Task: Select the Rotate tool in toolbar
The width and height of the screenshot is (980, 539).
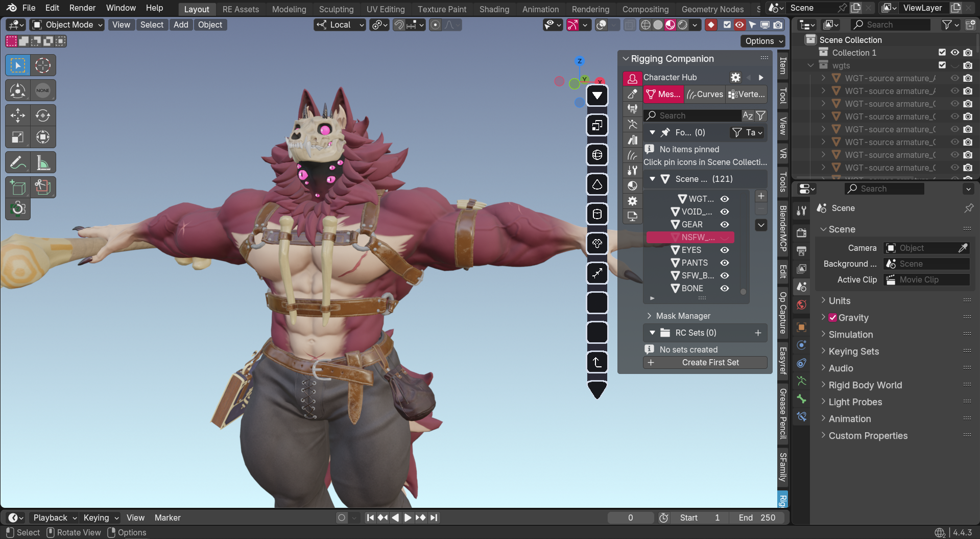Action: (43, 115)
